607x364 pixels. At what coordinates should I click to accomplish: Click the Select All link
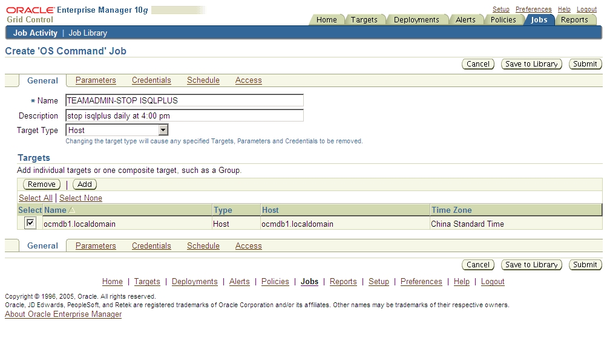36,198
